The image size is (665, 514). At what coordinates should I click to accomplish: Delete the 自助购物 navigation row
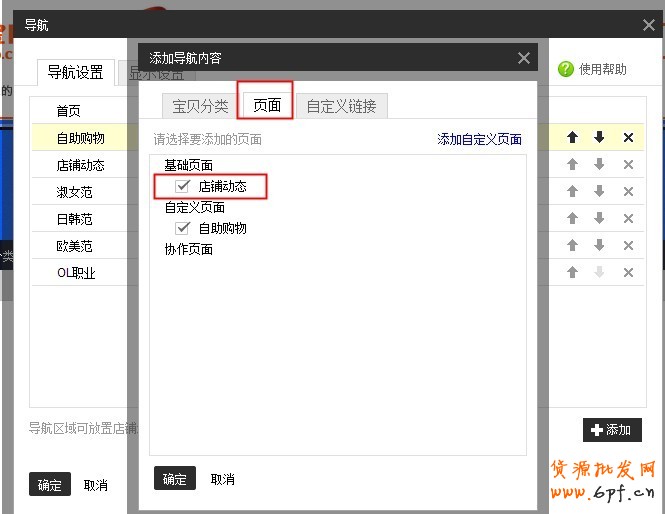point(628,138)
